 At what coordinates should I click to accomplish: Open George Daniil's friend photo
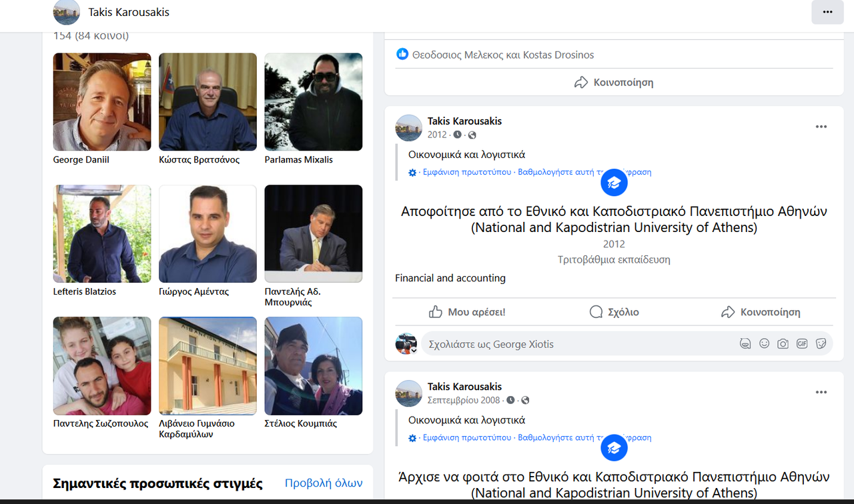coord(102,102)
